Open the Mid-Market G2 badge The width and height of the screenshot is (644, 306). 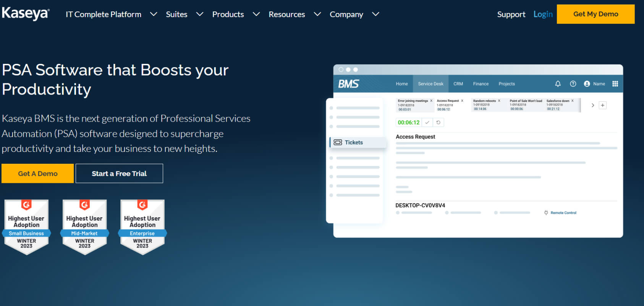(x=84, y=227)
